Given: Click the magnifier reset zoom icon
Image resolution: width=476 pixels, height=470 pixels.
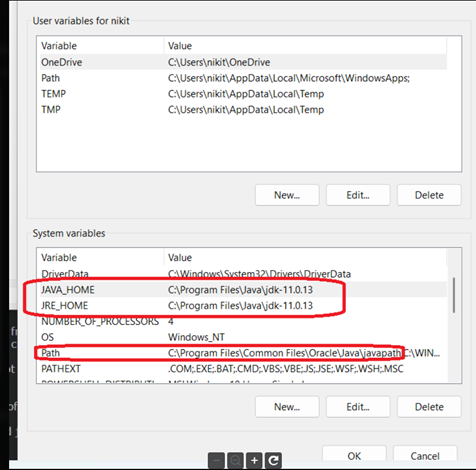Looking at the screenshot, I should click(x=235, y=461).
